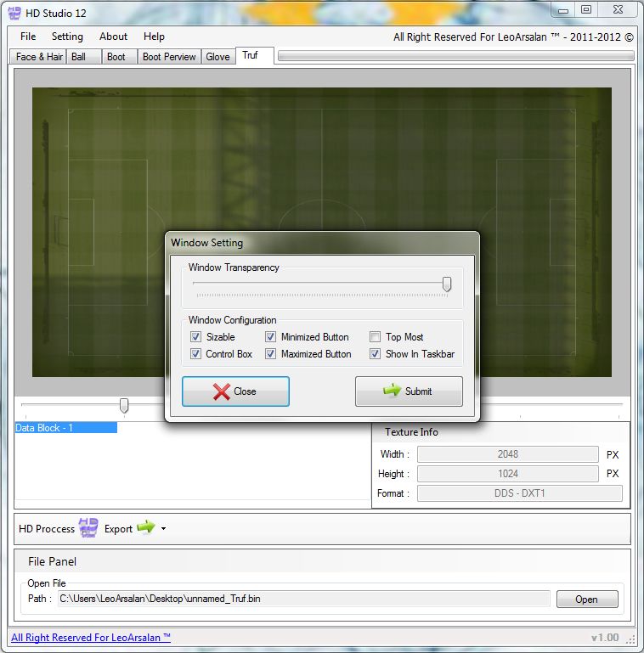
Task: Select Data Block - 1 list item
Action: click(x=65, y=428)
